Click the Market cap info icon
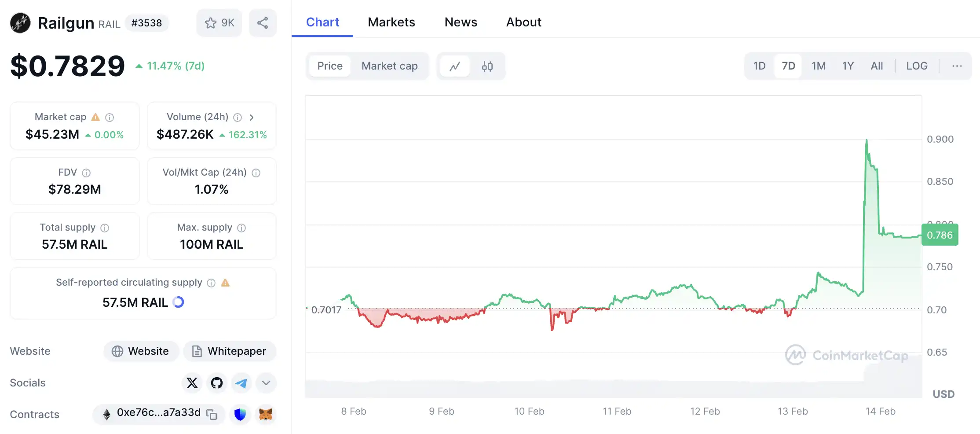The width and height of the screenshot is (980, 434). tap(110, 117)
